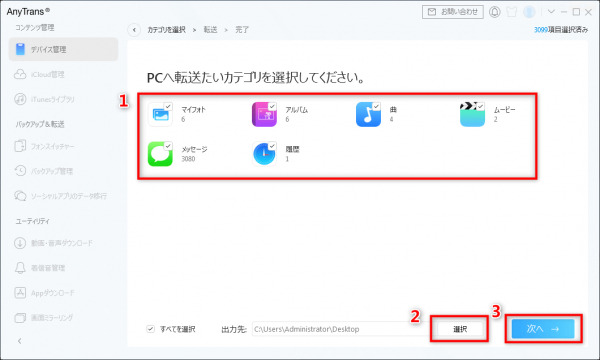Open デバイス管理 in the sidebar

pyautogui.click(x=63, y=49)
